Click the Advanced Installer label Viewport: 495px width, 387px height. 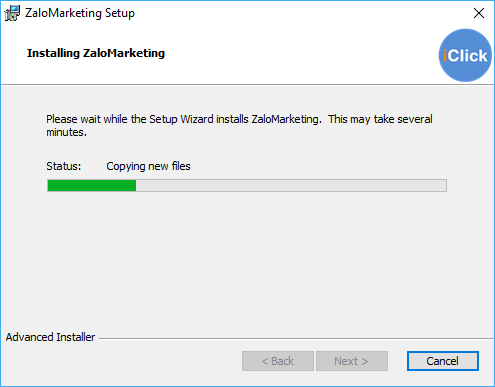point(50,337)
